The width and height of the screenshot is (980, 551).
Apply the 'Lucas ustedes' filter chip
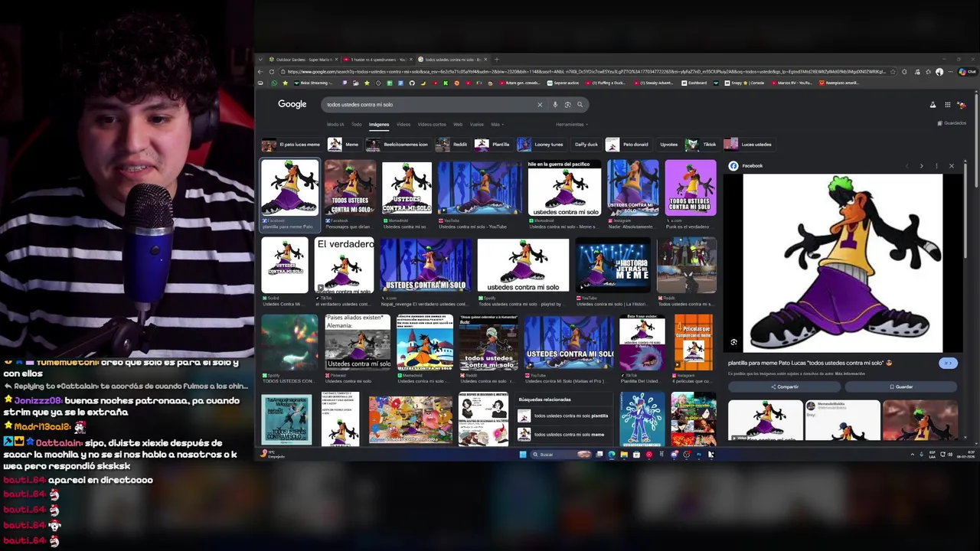(x=748, y=145)
